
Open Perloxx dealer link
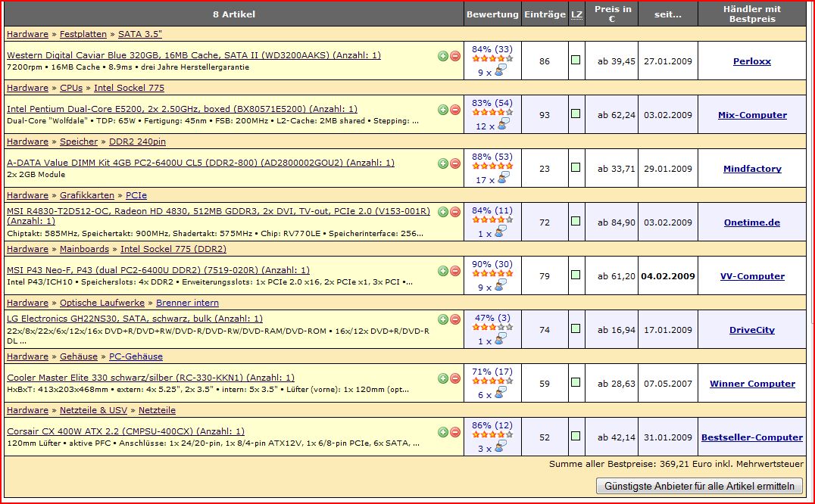pos(751,61)
